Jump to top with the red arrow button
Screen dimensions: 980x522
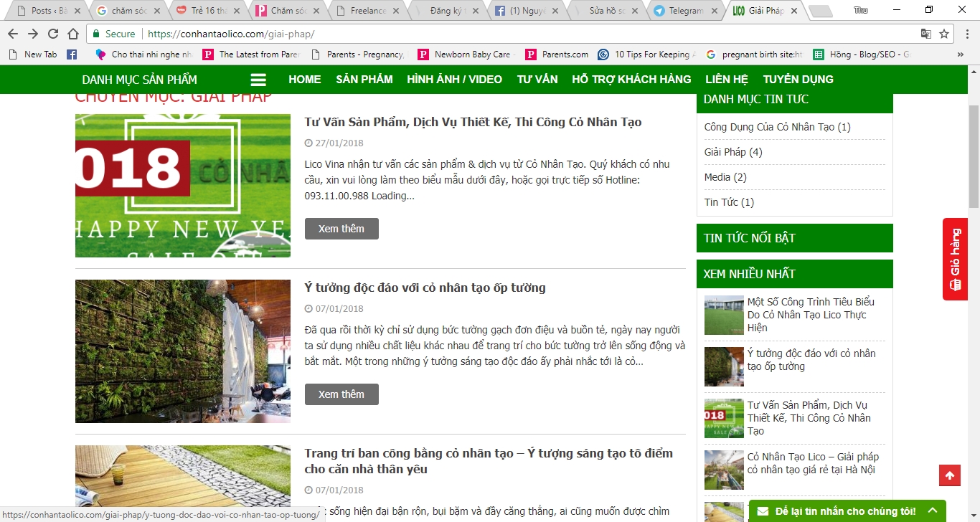950,475
